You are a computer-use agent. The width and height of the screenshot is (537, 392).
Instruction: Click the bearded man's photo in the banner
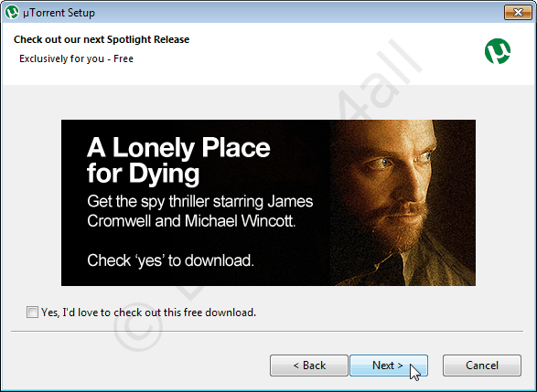tap(403, 203)
